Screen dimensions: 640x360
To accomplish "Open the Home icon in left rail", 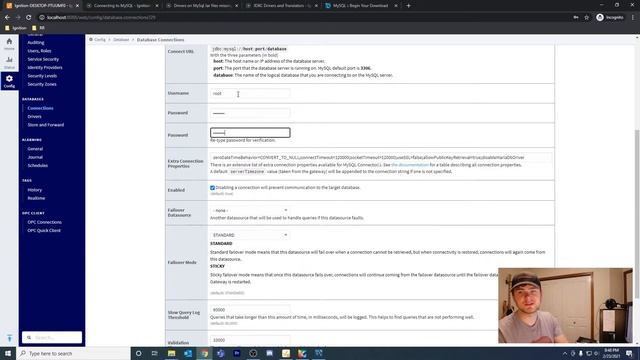I will tap(9, 43).
